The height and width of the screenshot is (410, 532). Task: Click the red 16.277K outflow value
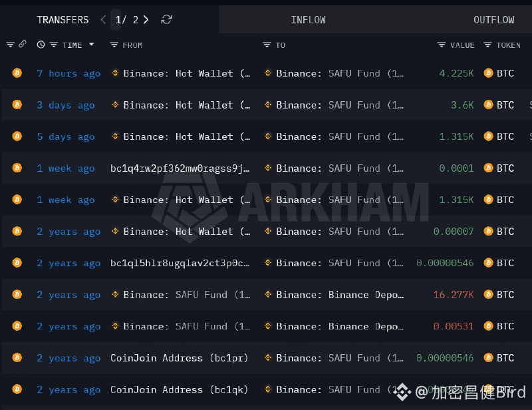(454, 294)
